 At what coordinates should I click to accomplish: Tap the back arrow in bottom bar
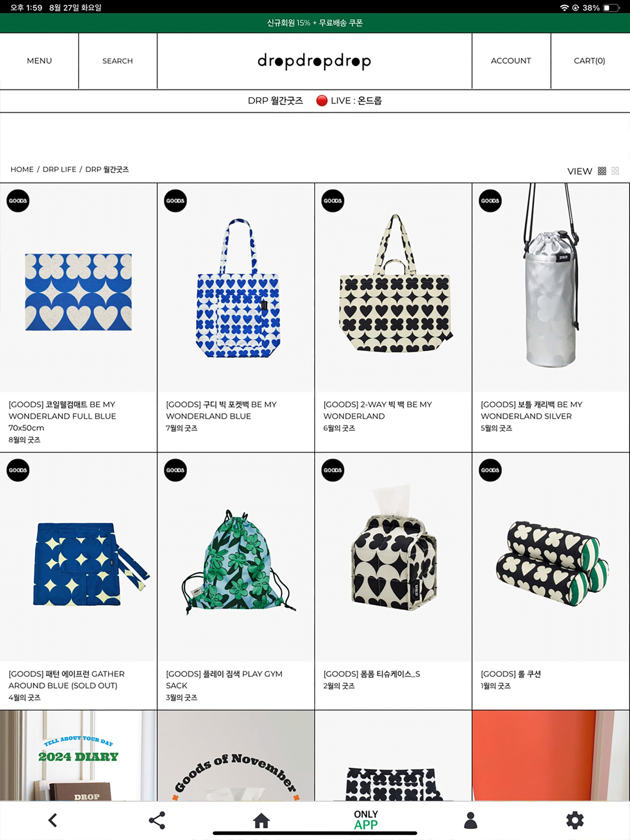pos(52,820)
